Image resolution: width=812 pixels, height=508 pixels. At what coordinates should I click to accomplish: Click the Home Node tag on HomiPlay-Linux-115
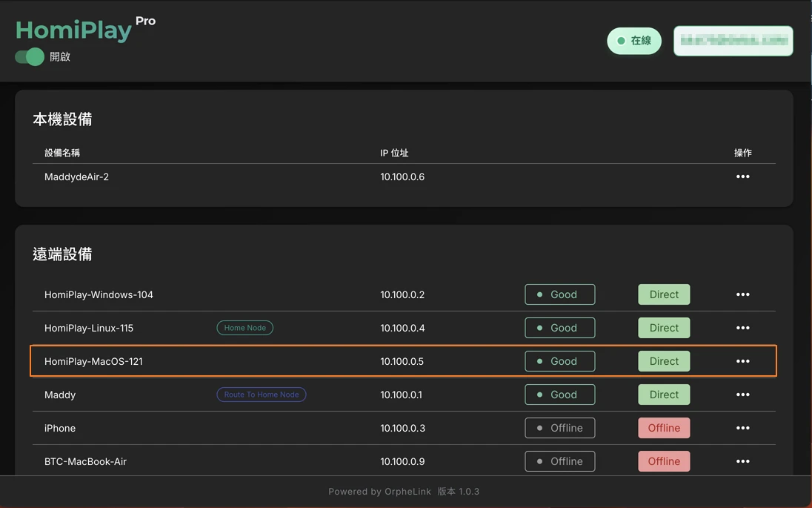pyautogui.click(x=244, y=328)
